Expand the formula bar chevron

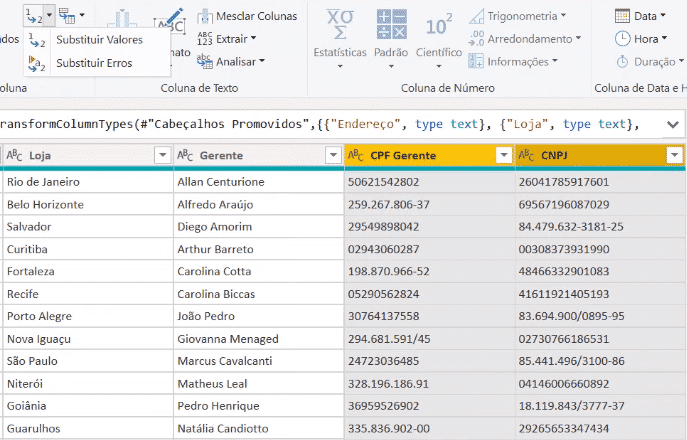(673, 124)
